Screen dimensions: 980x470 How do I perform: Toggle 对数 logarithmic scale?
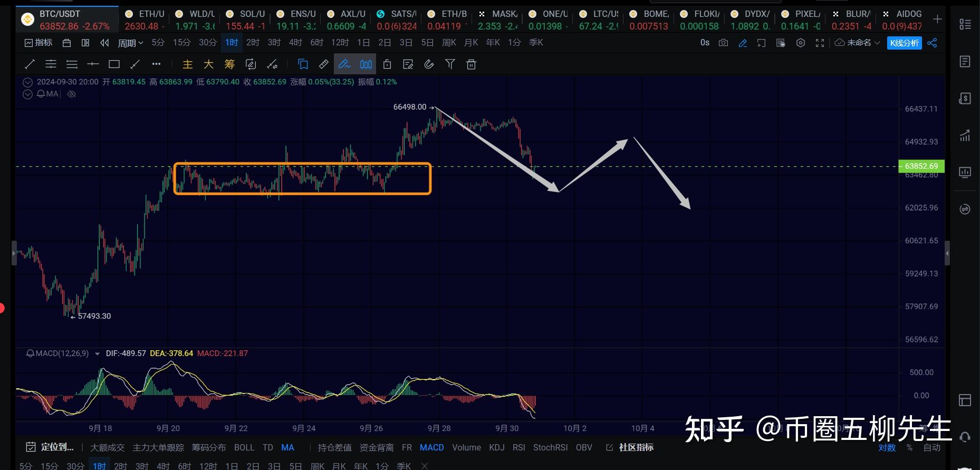(887, 447)
